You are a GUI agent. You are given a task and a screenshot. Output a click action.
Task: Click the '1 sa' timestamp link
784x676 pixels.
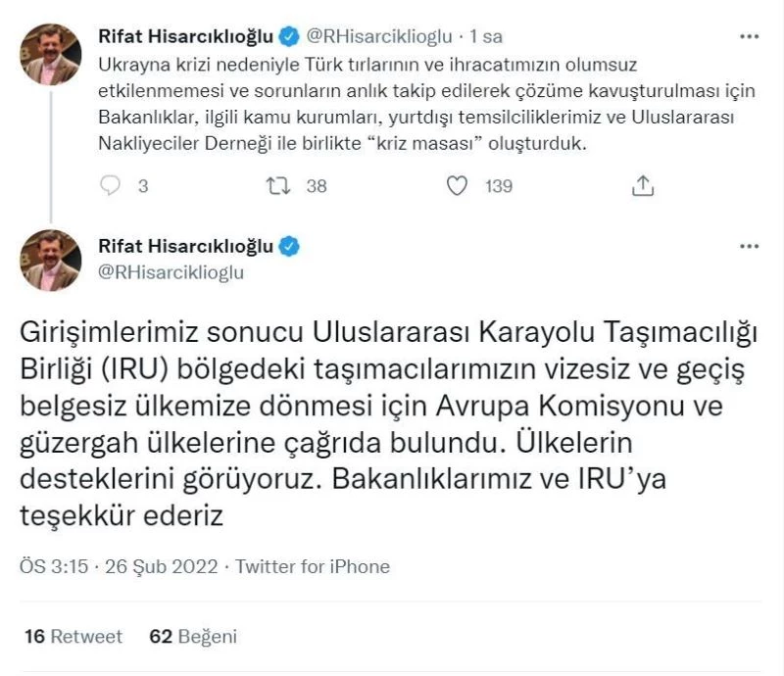coord(485,36)
